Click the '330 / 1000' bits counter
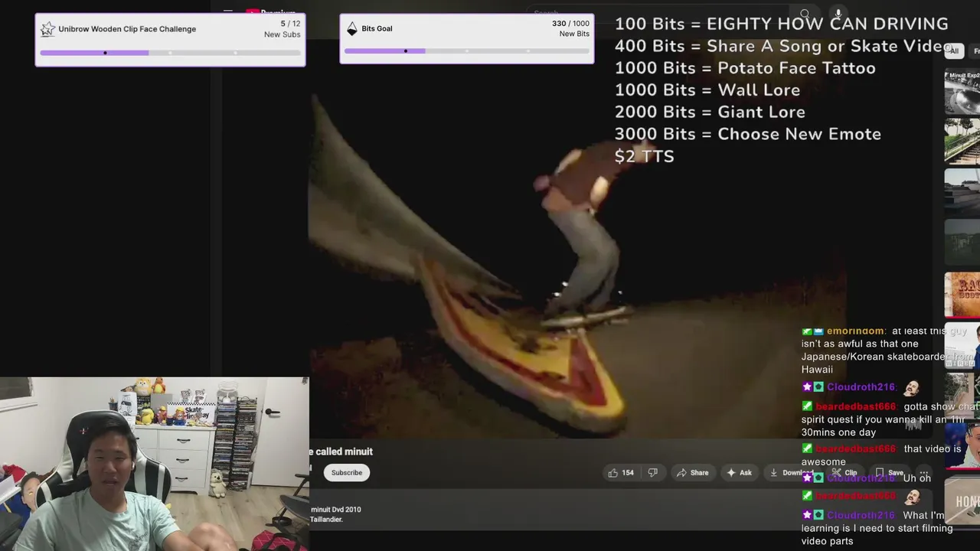The width and height of the screenshot is (980, 551). click(x=570, y=24)
